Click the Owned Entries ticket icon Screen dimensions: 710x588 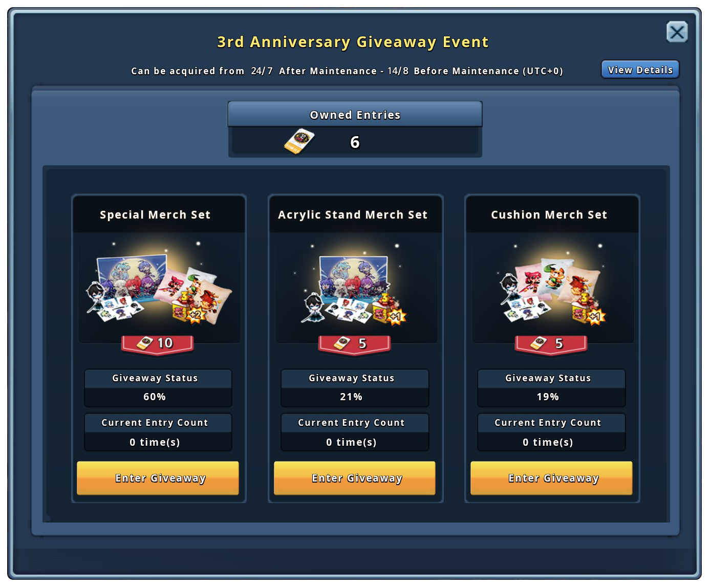click(299, 142)
